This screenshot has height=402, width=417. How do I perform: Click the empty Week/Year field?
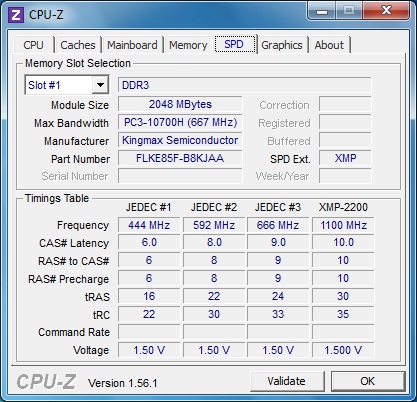(345, 176)
